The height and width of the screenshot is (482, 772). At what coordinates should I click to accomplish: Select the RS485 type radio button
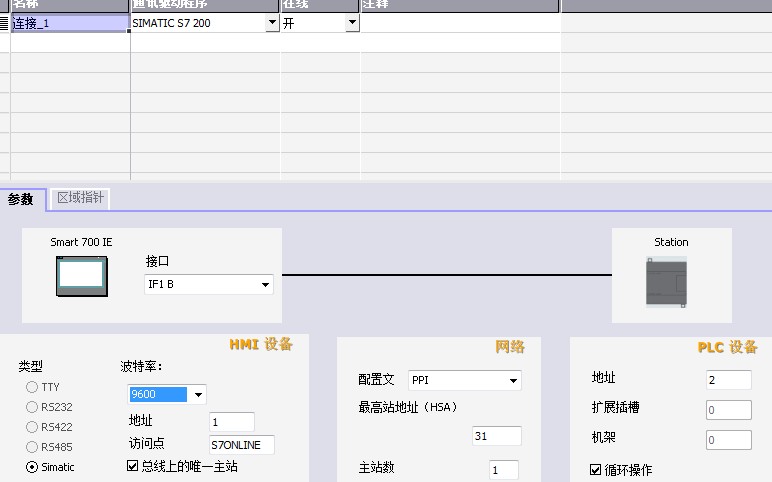[32, 447]
